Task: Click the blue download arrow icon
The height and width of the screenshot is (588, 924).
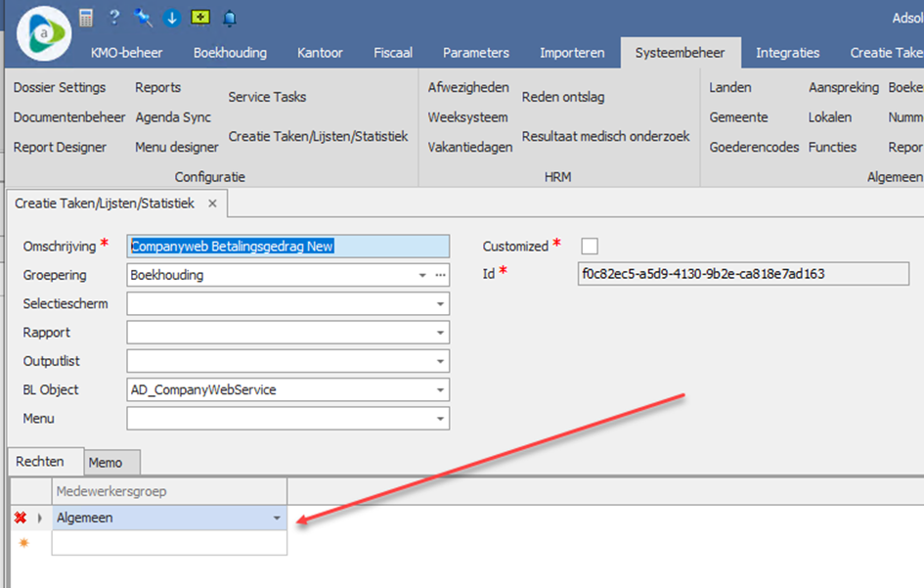Action: point(171,19)
